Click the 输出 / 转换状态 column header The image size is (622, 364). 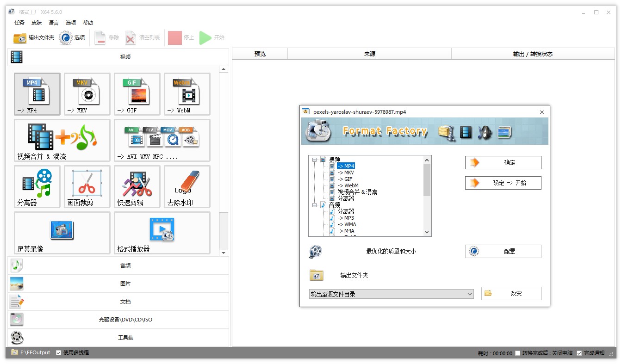[533, 54]
